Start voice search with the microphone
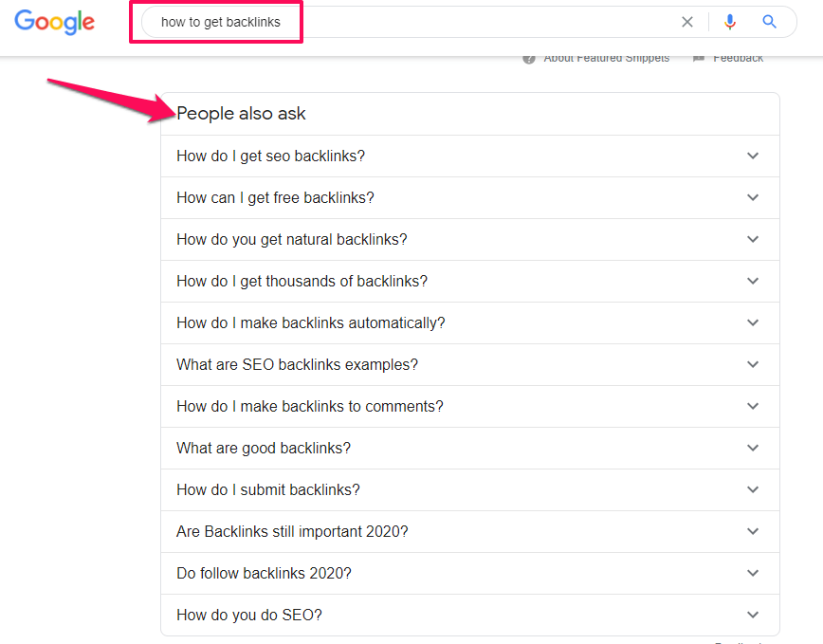 [730, 22]
